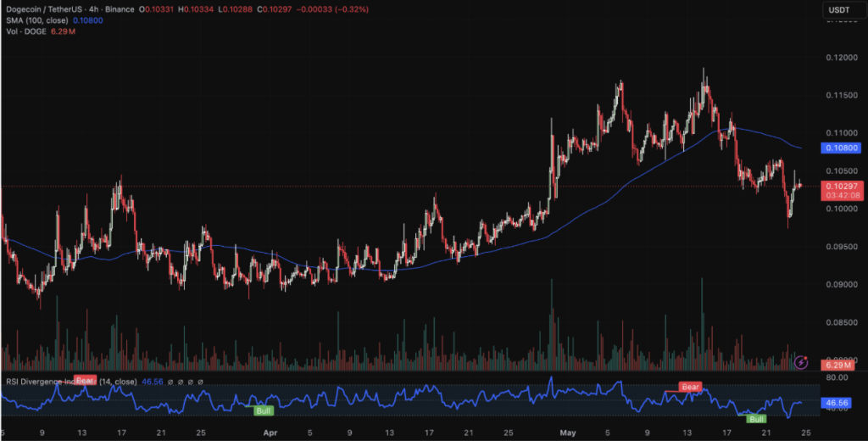
Task: Click the 0.11000 price axis value
Action: click(842, 133)
